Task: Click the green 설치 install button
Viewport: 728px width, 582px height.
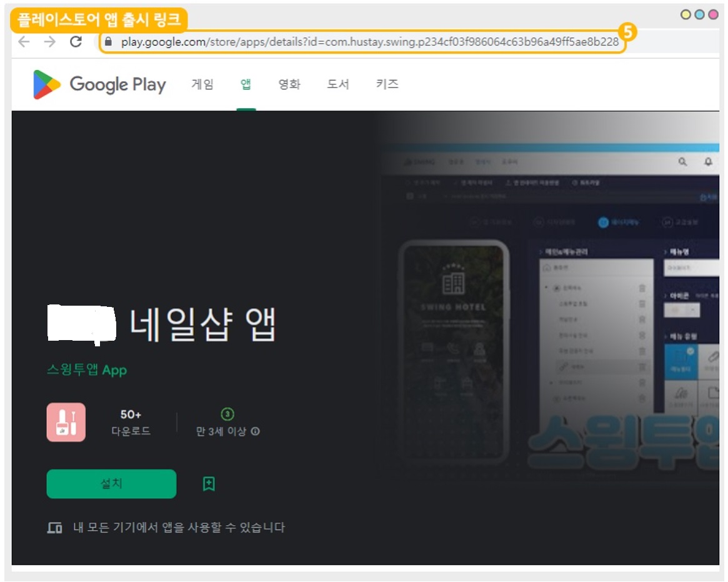Action: click(x=111, y=483)
